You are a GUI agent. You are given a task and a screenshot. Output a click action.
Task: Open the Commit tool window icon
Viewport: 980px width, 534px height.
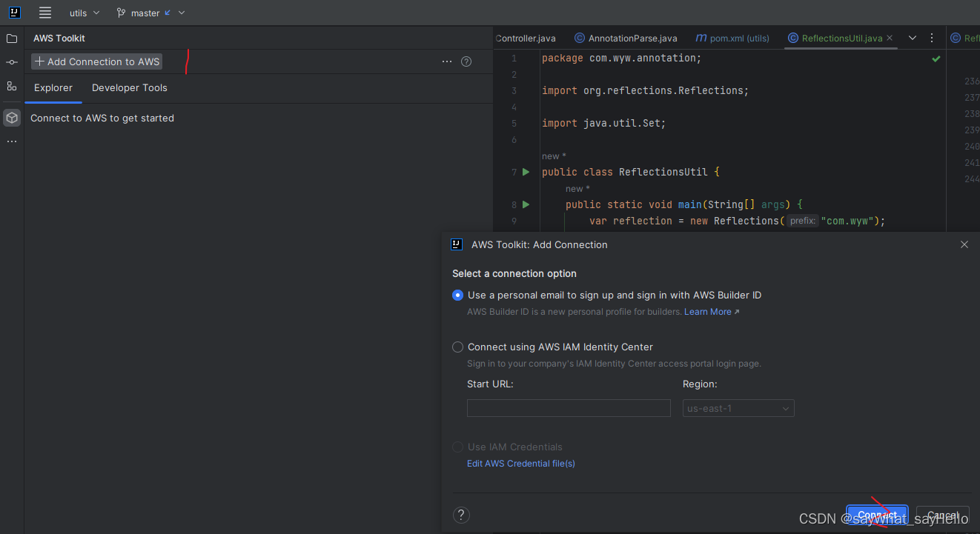[x=12, y=62]
